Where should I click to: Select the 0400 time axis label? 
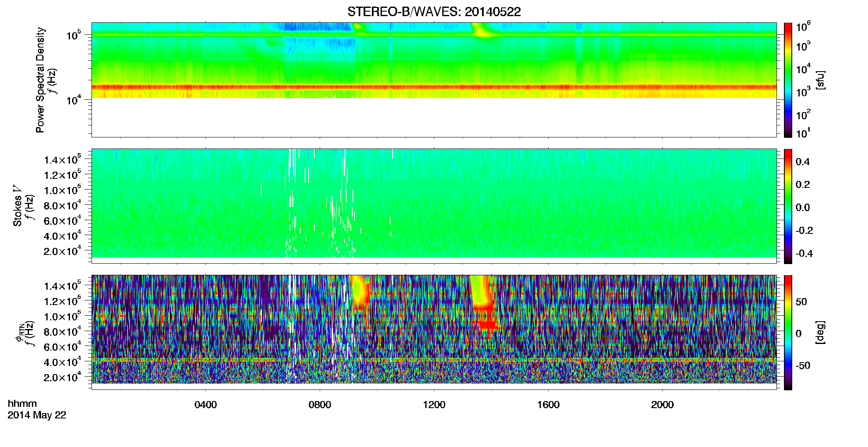(205, 405)
